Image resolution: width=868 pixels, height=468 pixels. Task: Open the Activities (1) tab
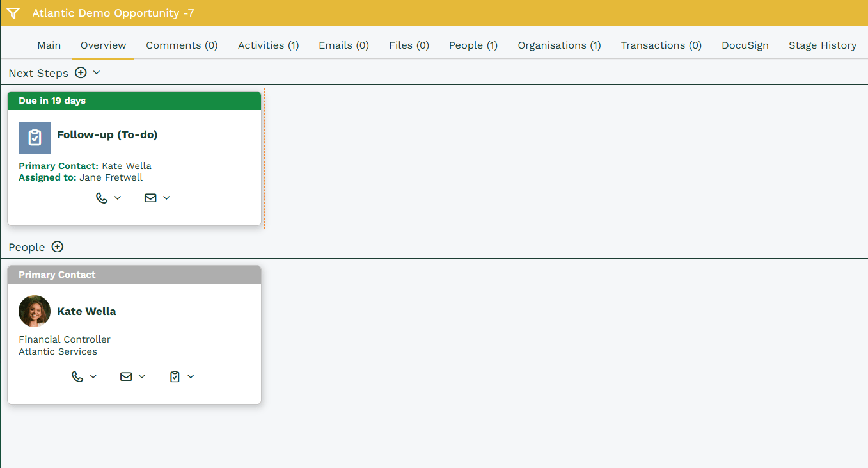point(268,45)
